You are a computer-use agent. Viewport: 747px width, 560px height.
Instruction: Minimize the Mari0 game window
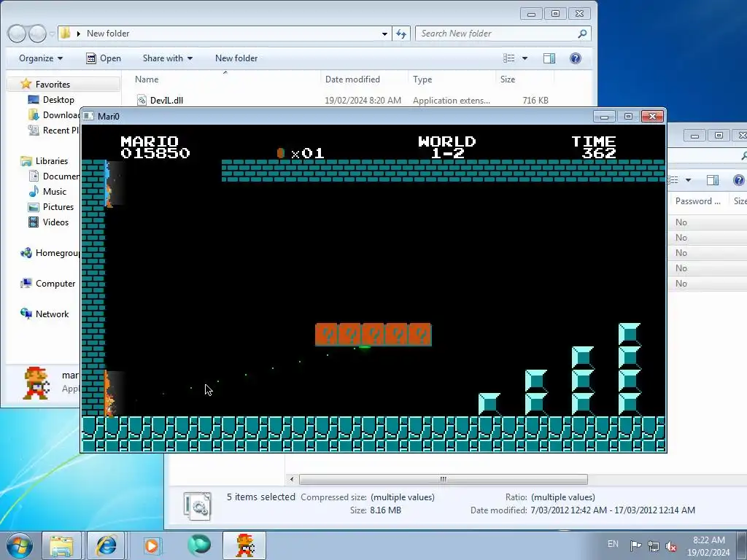click(x=605, y=116)
